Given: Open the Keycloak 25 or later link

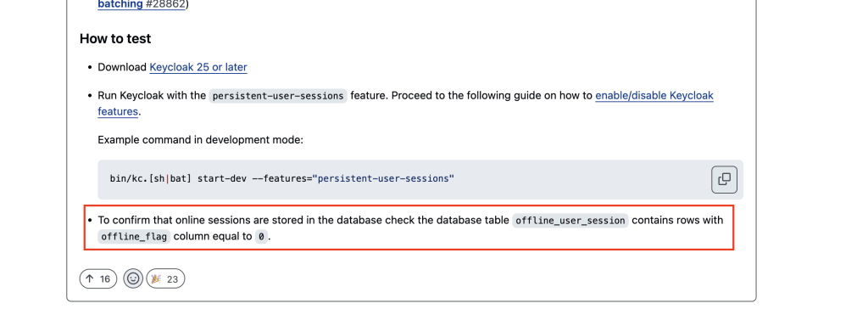Looking at the screenshot, I should [x=198, y=67].
